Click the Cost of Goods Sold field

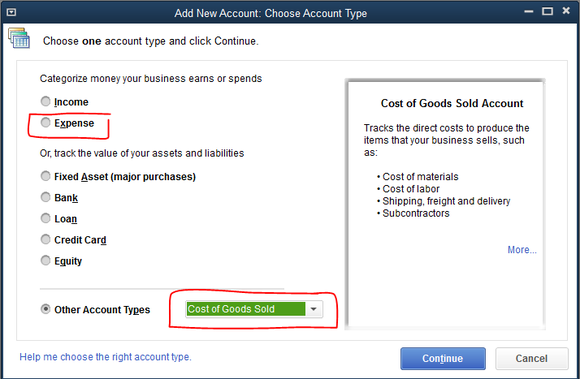coord(246,309)
